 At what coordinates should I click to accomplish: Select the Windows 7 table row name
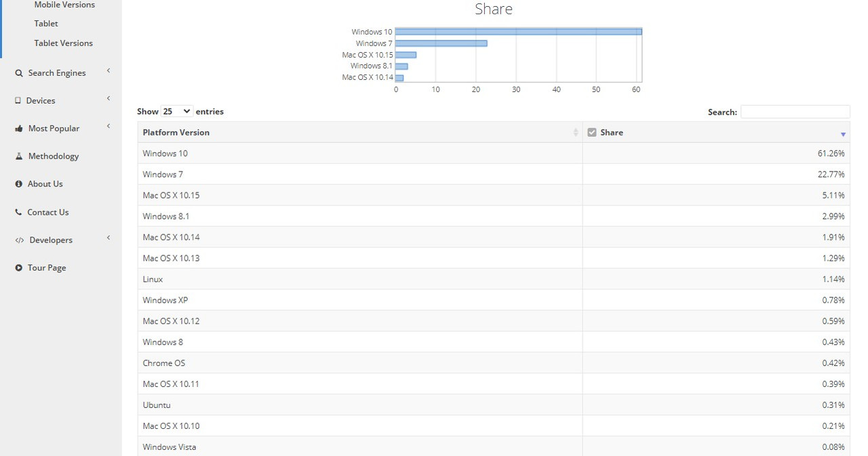tap(163, 175)
